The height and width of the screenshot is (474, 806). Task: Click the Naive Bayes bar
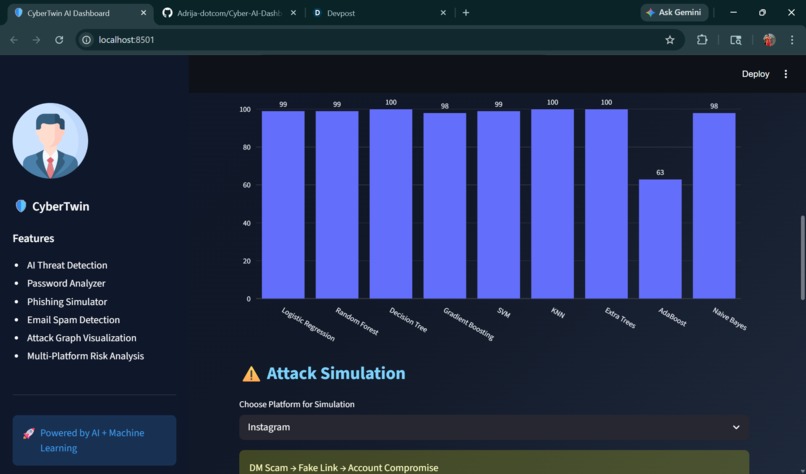coord(714,206)
